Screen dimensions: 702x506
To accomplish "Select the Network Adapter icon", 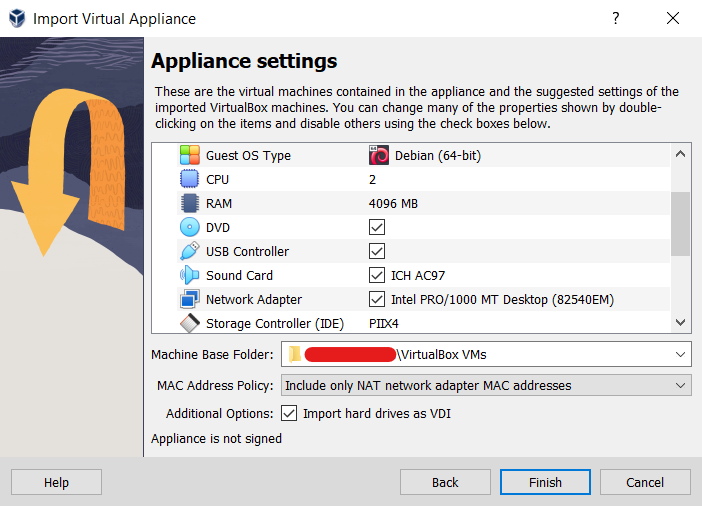I will 190,300.
